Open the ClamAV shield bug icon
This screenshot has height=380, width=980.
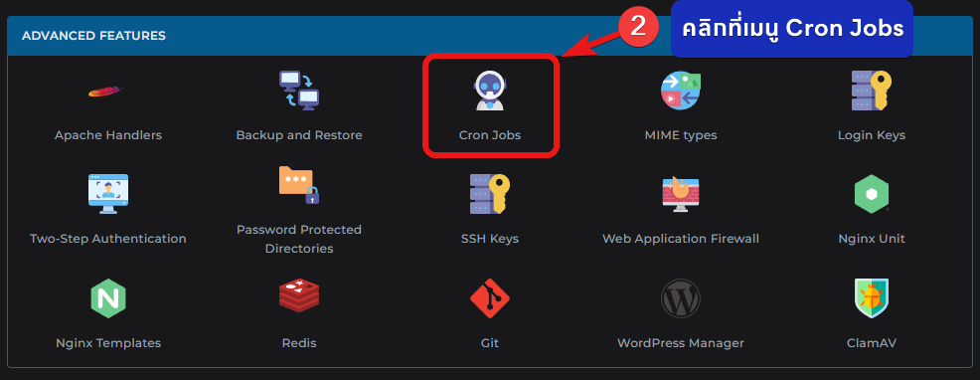point(872,298)
